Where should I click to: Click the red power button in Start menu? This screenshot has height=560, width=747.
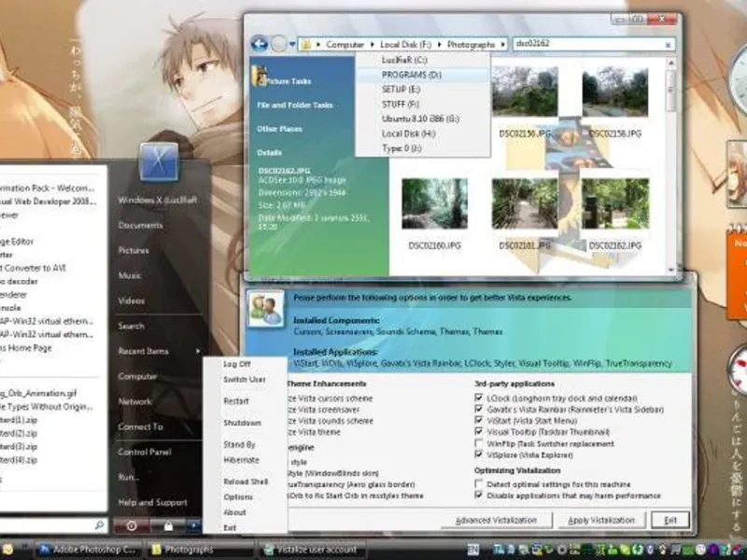coord(132,525)
